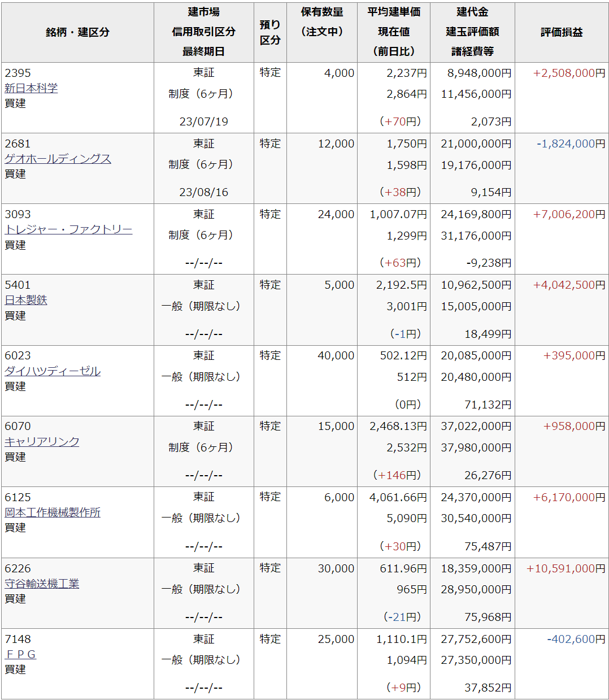Open the 守谷輸送機工業 stock link
The width and height of the screenshot is (609, 700).
point(42,584)
